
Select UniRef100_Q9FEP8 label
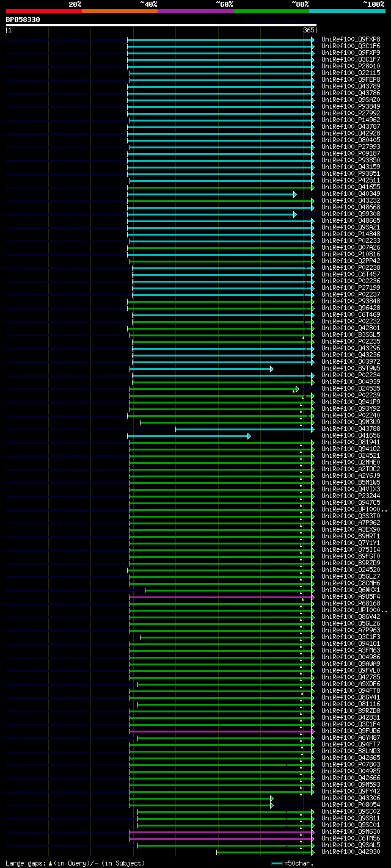pos(351,79)
